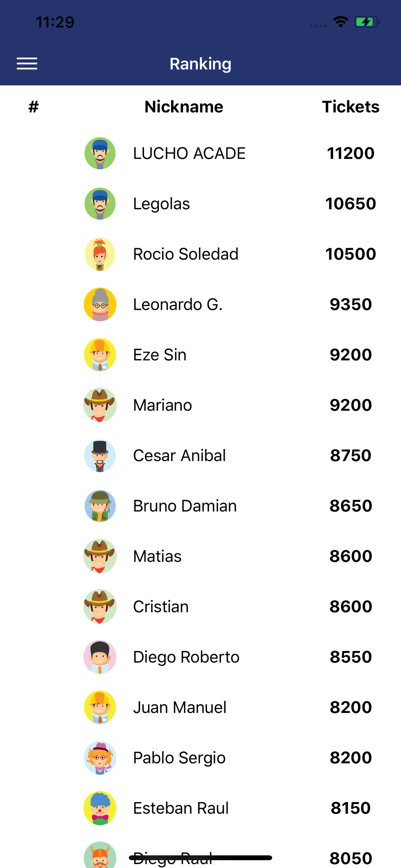Tap Pablo Sergio's orange-haired avatar
This screenshot has width=401, height=868.
tap(100, 757)
